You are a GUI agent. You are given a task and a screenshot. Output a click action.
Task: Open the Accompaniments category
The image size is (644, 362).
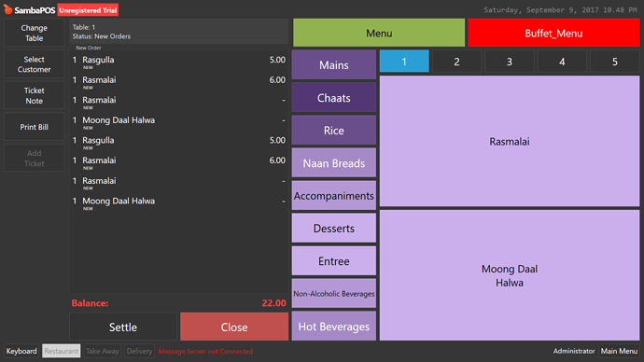(x=334, y=195)
